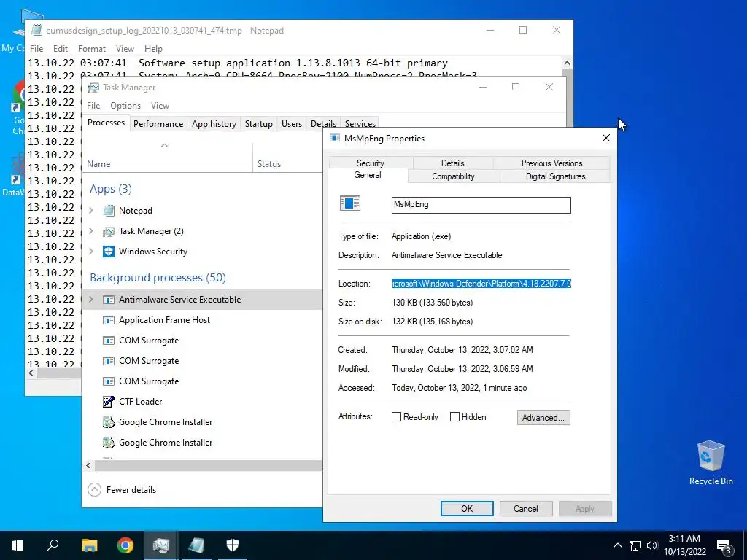Click the Task Manager title bar icon
The image size is (747, 560).
pyautogui.click(x=93, y=87)
